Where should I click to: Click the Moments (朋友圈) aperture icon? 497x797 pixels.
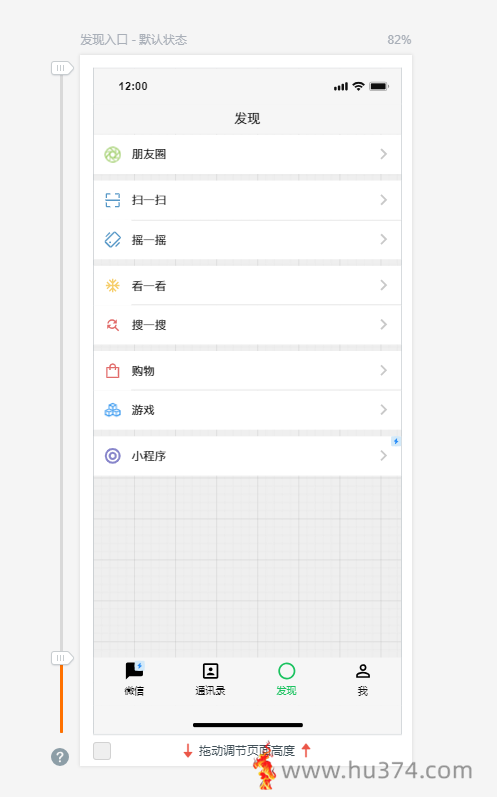click(x=112, y=155)
